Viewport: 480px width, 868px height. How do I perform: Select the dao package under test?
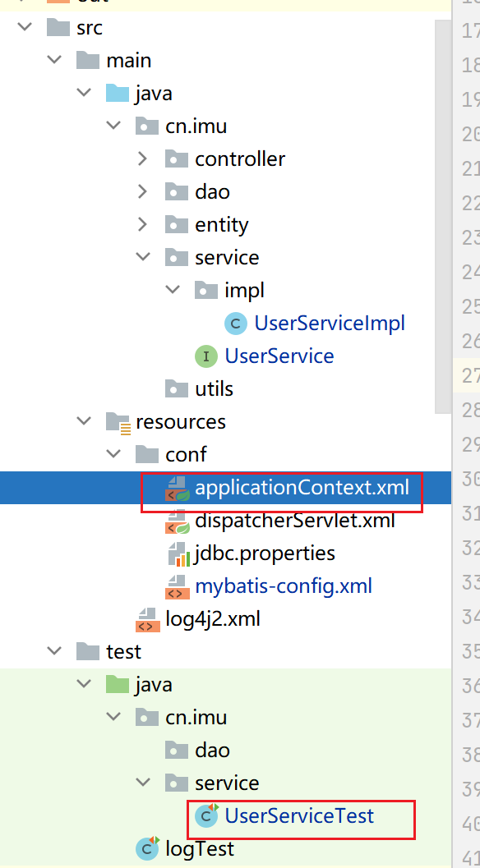212,750
